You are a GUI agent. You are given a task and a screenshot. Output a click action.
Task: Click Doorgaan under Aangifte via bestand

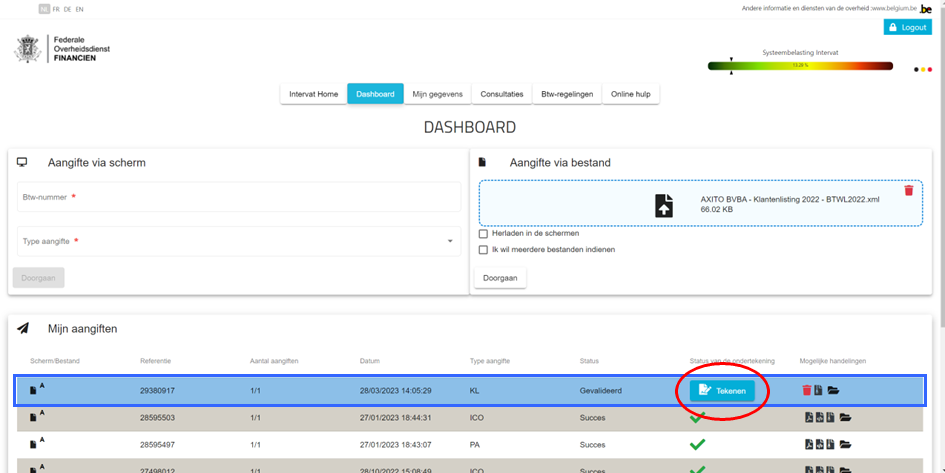[x=500, y=278]
